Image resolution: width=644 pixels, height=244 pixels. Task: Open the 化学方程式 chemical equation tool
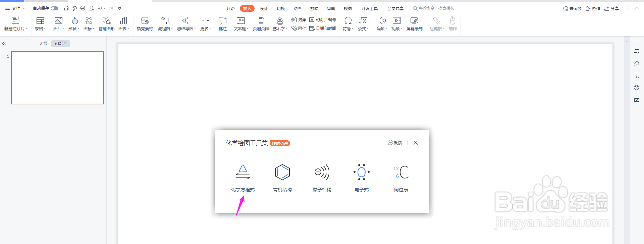pos(243,178)
